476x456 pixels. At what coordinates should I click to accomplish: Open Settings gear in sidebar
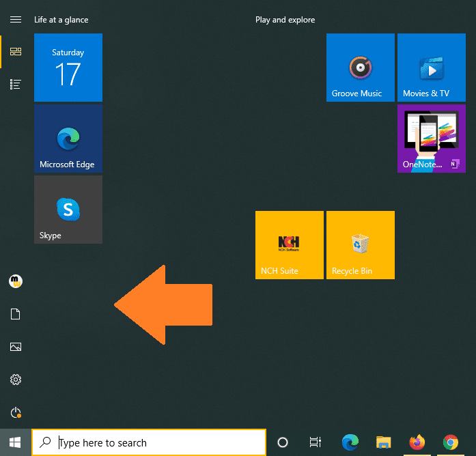coord(16,380)
